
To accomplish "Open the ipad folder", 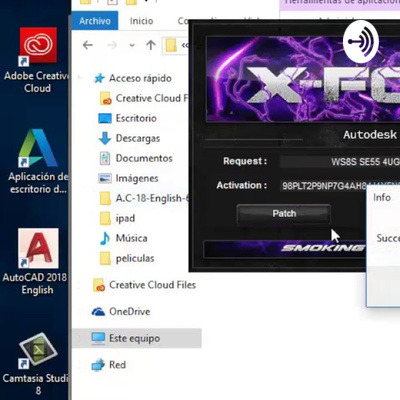I will pos(117,218).
